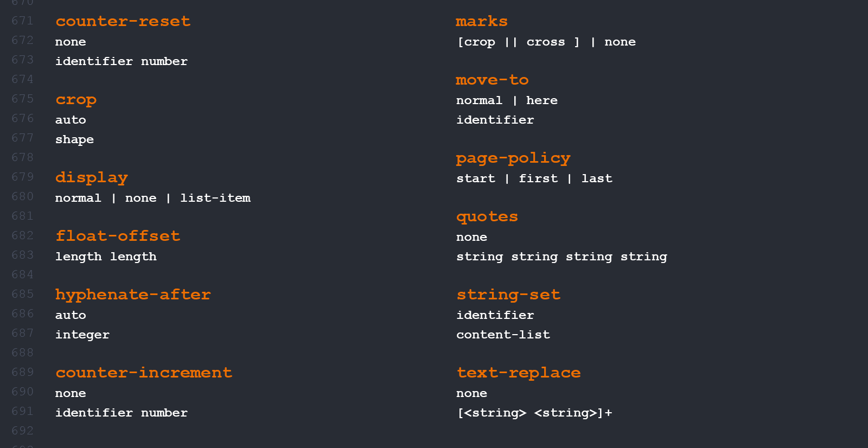Click line number 689 in gutter
Viewport: 868px width, 448px height.
(23, 372)
